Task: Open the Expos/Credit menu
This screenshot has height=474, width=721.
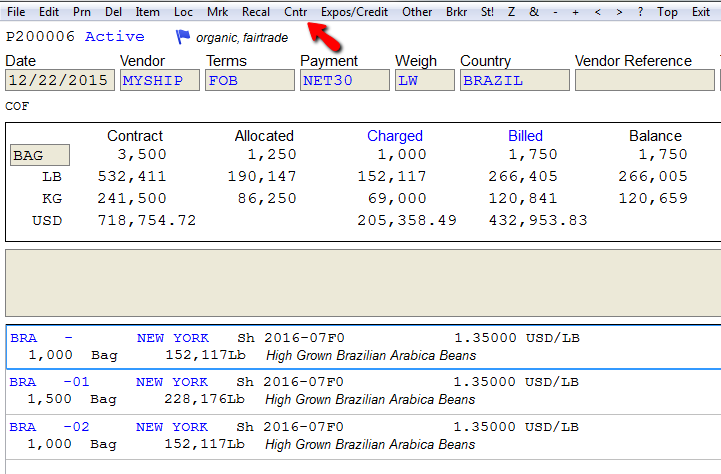Action: coord(354,11)
